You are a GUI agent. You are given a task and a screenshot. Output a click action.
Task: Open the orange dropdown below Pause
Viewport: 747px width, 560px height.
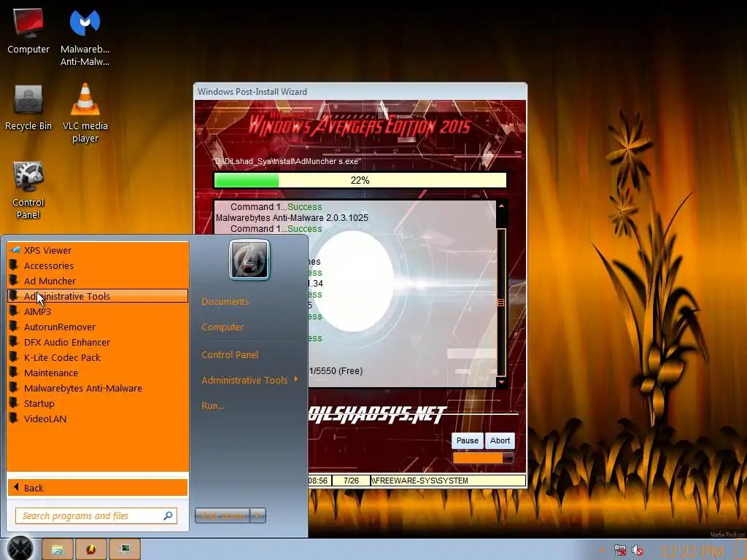pos(483,458)
